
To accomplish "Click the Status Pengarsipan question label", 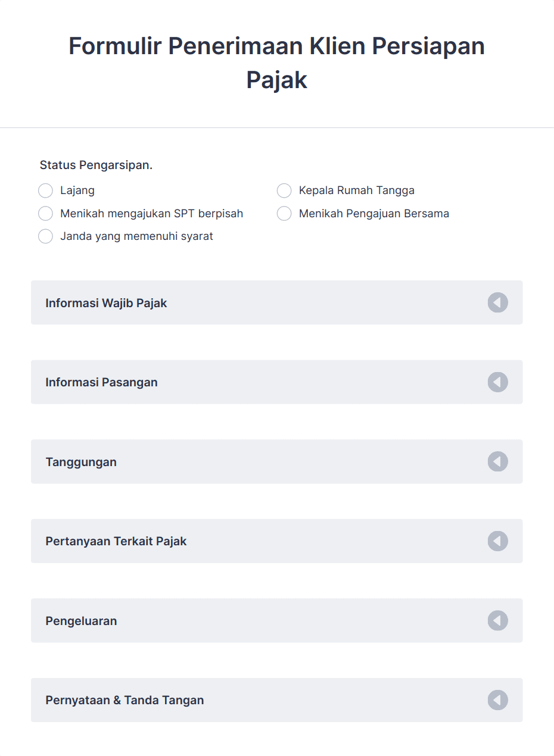I will pyautogui.click(x=95, y=165).
